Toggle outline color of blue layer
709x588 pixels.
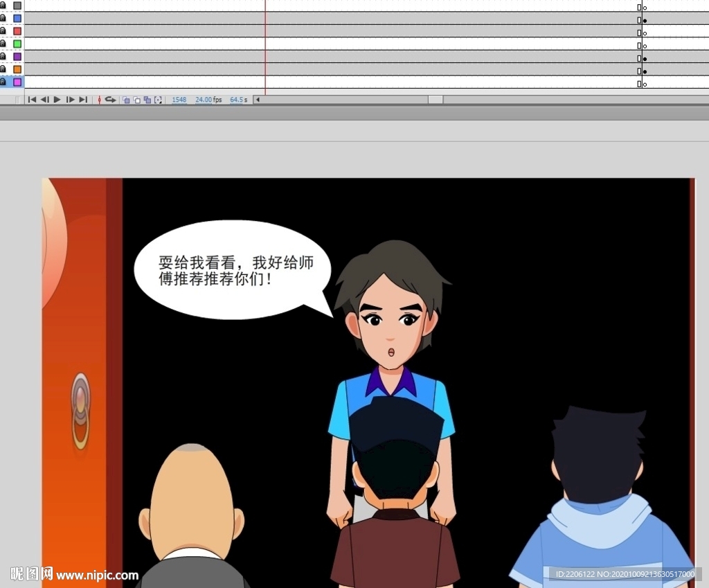click(x=17, y=19)
